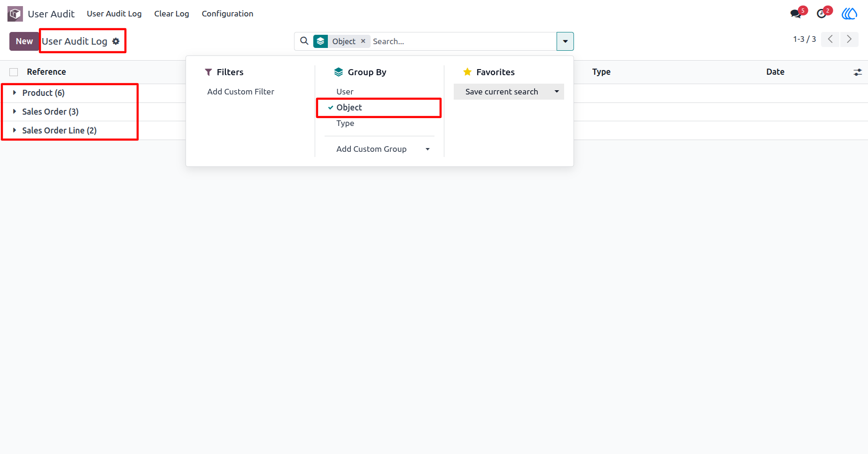Image resolution: width=868 pixels, height=454 pixels.
Task: Open column options adjust icon in header
Action: click(858, 72)
